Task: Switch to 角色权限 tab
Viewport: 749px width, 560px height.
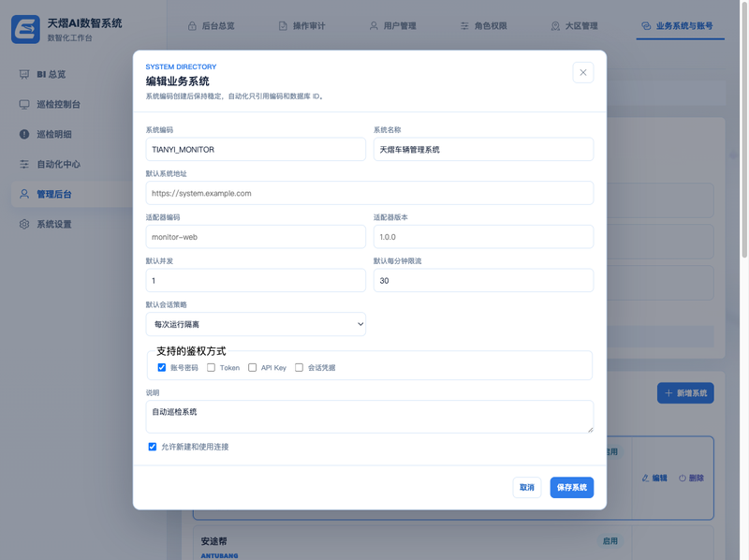Action: click(x=483, y=26)
